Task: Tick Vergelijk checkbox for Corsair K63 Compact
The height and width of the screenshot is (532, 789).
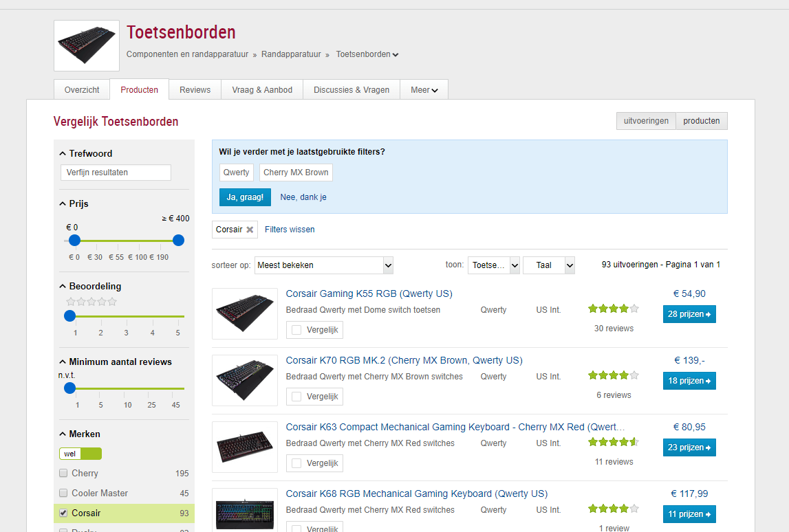Action: click(296, 463)
